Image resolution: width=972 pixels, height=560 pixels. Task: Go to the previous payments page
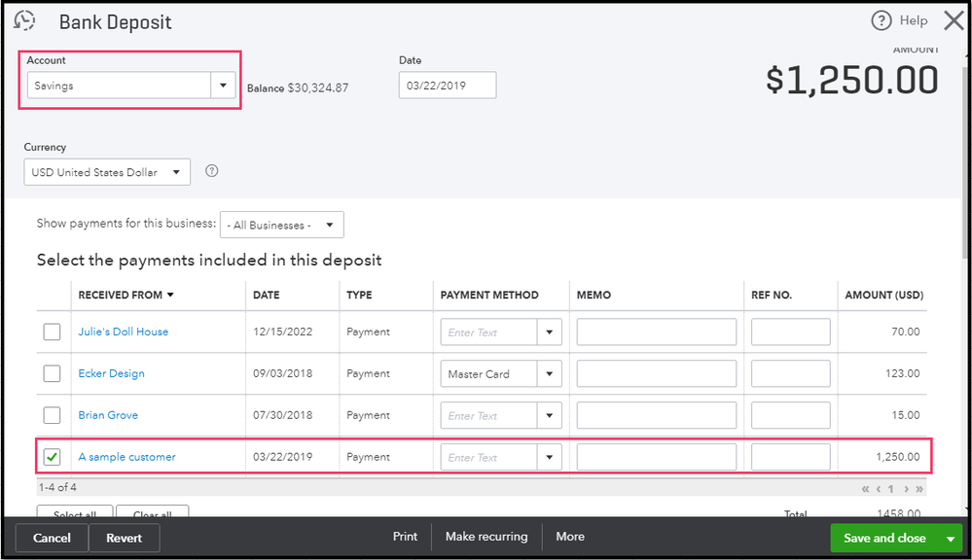coord(879,489)
